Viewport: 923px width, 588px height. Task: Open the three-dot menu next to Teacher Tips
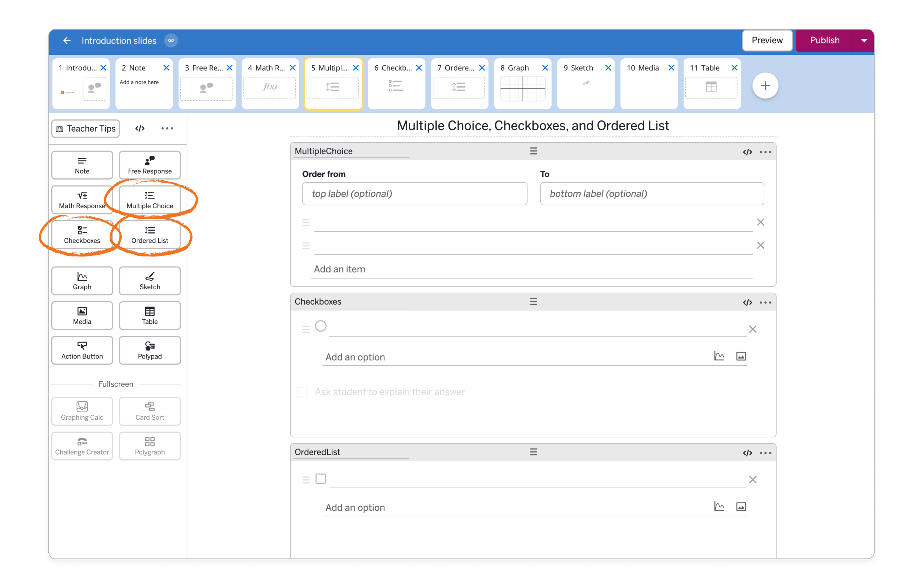pyautogui.click(x=167, y=128)
